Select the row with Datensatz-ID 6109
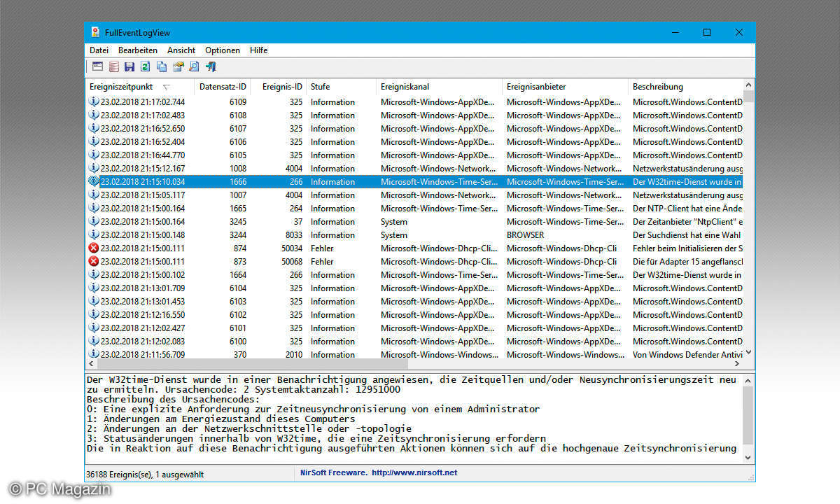The height and width of the screenshot is (504, 840). tap(414, 101)
